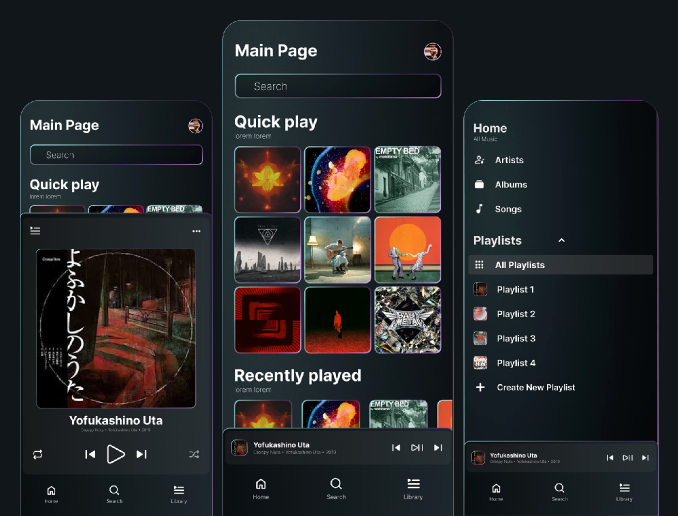The height and width of the screenshot is (516, 678).
Task: Go to Search tab in left screen
Action: pos(114,494)
